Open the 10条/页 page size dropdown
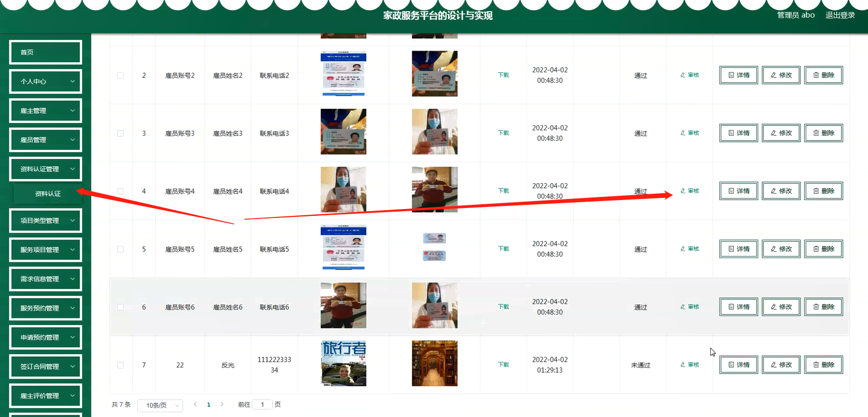The height and width of the screenshot is (417, 868). point(160,405)
